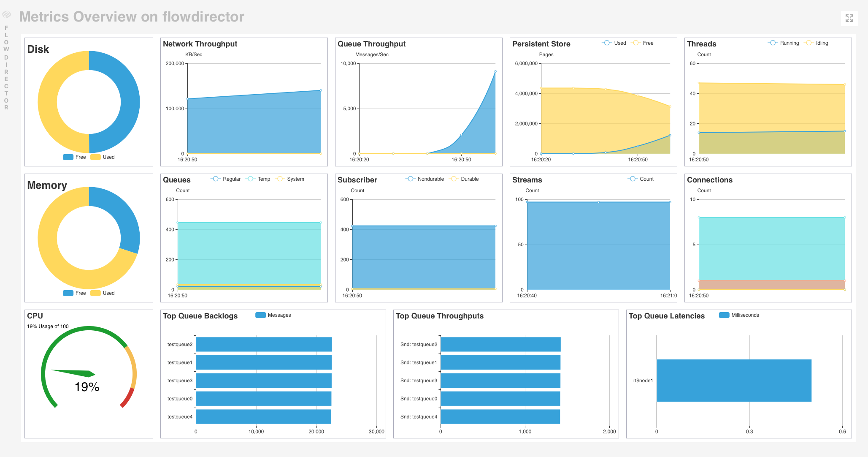Toggle Regular queues legend marker

point(216,179)
